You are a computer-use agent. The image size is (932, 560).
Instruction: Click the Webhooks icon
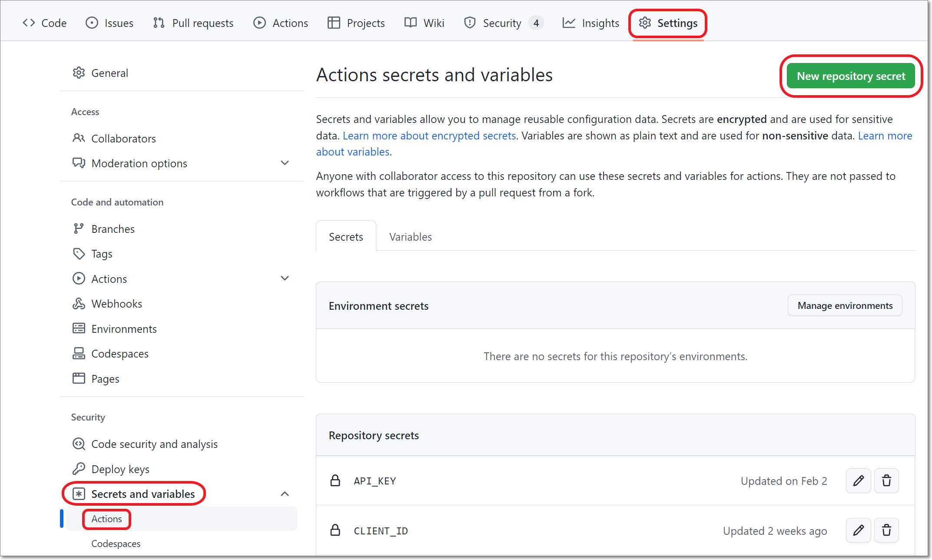[x=79, y=304]
